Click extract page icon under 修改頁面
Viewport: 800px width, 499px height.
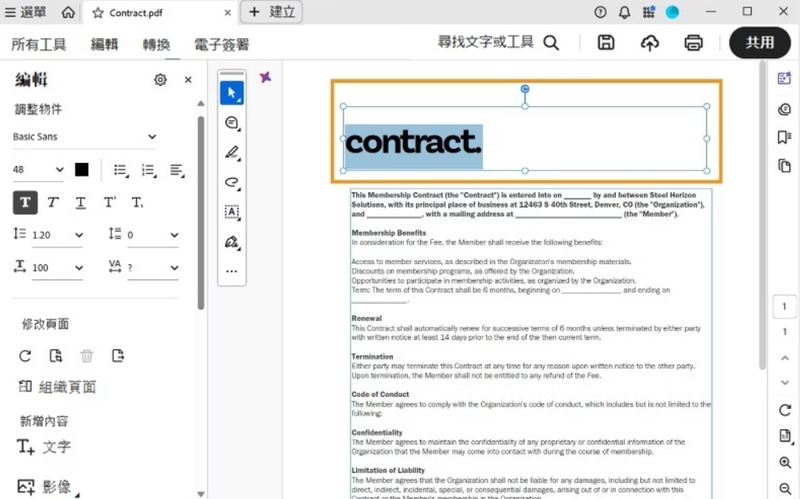coord(56,356)
